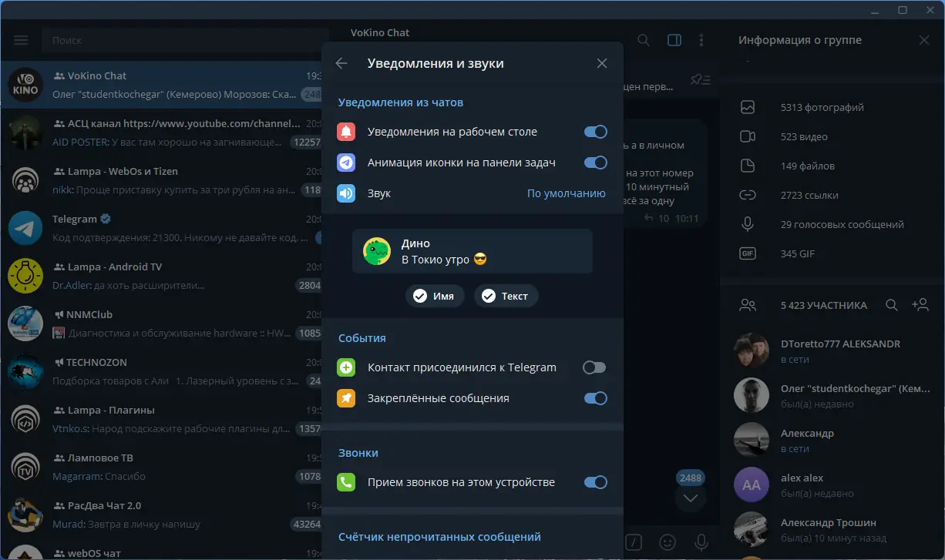Viewport: 945px width, 560px height.
Task: Click 149 файлов media entry
Action: tap(832, 166)
